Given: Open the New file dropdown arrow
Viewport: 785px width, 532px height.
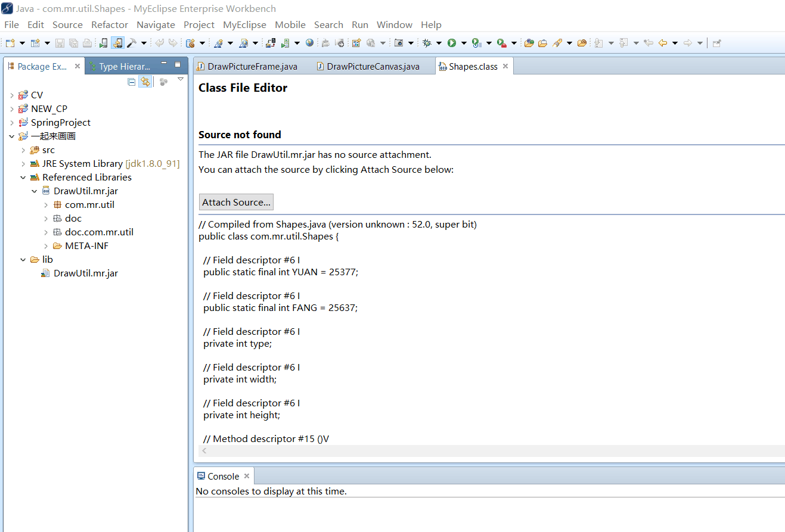Looking at the screenshot, I should (22, 43).
